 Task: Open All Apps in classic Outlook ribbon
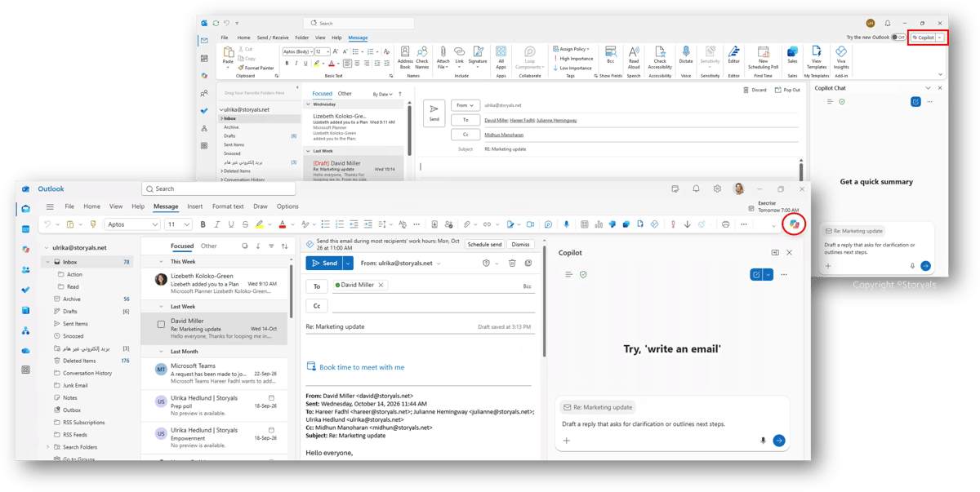coord(501,57)
